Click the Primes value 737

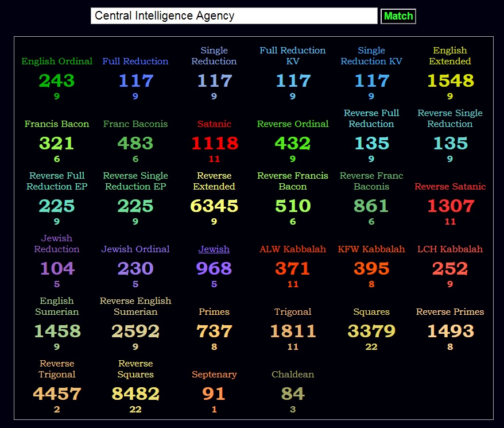pos(214,331)
